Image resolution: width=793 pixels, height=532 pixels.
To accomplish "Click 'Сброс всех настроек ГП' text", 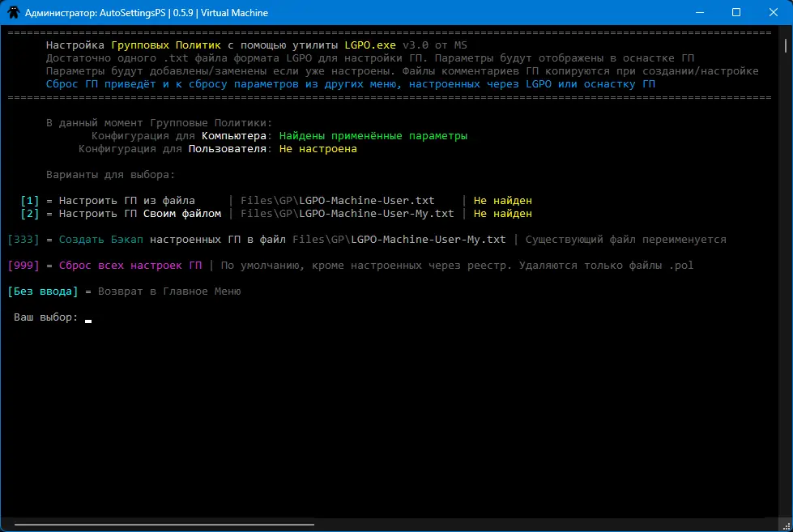I will [x=130, y=265].
